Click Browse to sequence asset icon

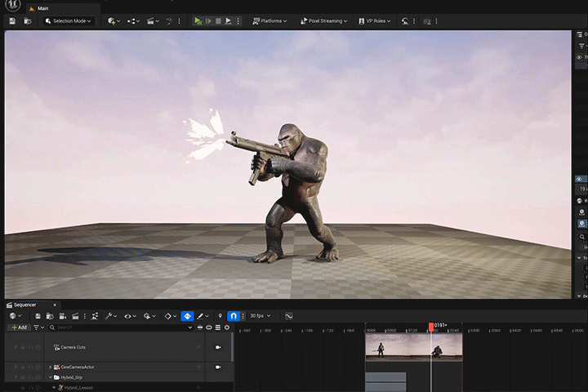[50, 316]
